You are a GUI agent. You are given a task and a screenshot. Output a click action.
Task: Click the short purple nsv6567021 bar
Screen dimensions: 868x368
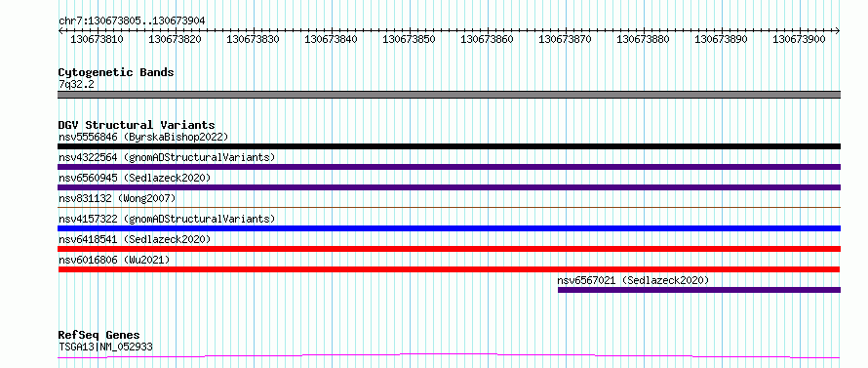pos(699,290)
